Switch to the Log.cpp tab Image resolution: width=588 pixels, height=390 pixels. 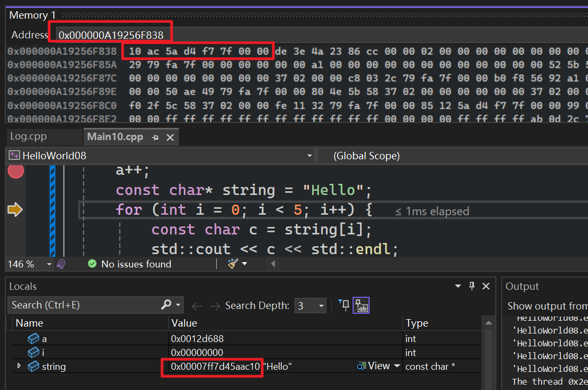[x=29, y=136]
